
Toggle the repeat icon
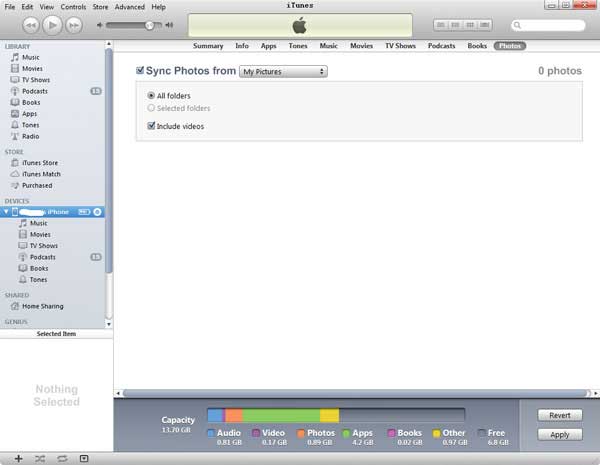(x=62, y=458)
